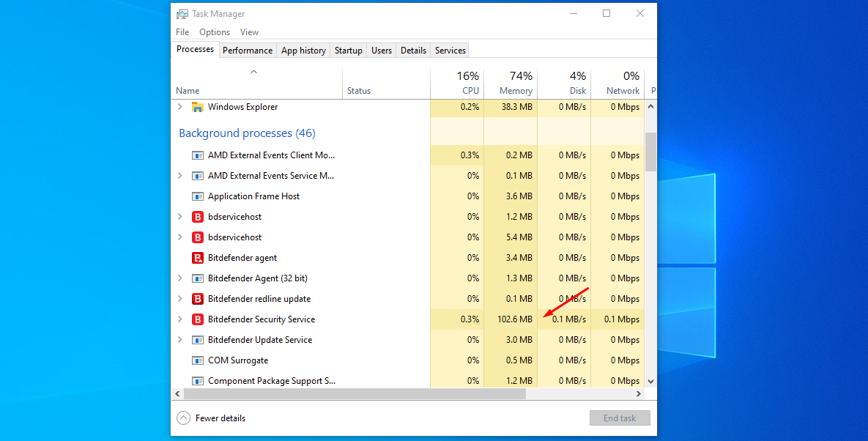The image size is (868, 441).
Task: Select the COM Surrogate process name
Action: point(238,360)
